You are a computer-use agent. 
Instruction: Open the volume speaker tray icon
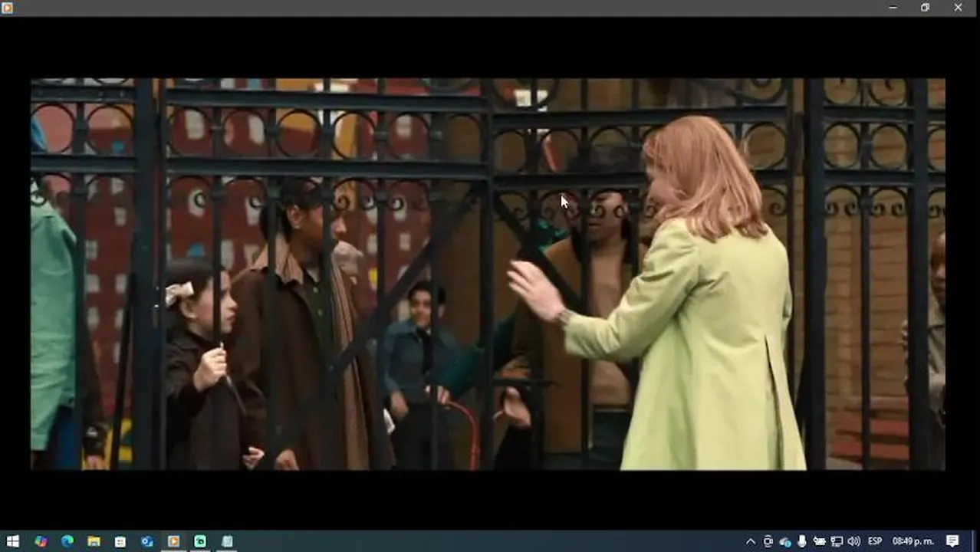point(853,541)
